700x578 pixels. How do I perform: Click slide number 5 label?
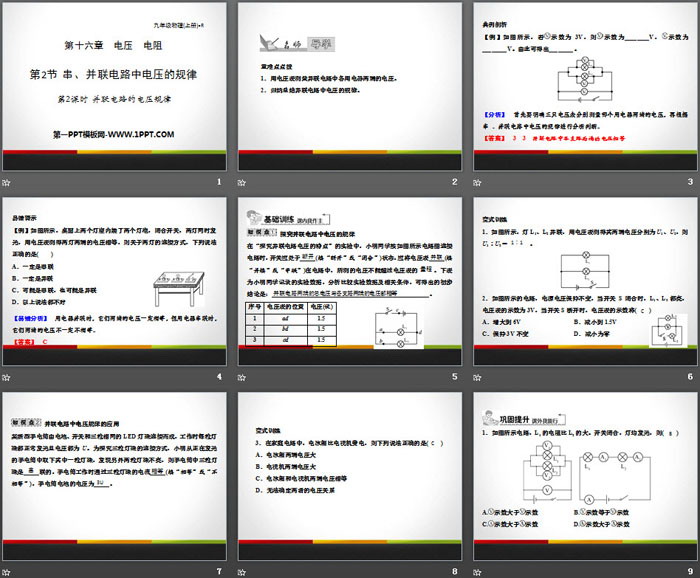coord(454,377)
